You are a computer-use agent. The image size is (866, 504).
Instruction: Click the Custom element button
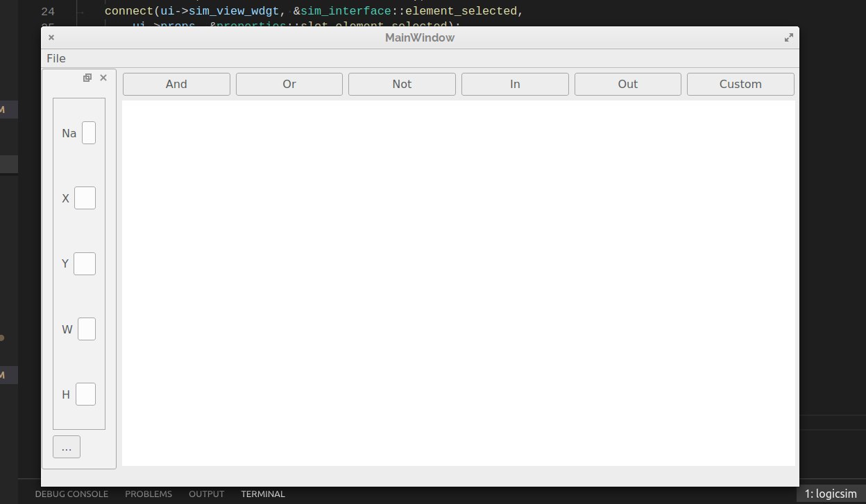point(740,84)
